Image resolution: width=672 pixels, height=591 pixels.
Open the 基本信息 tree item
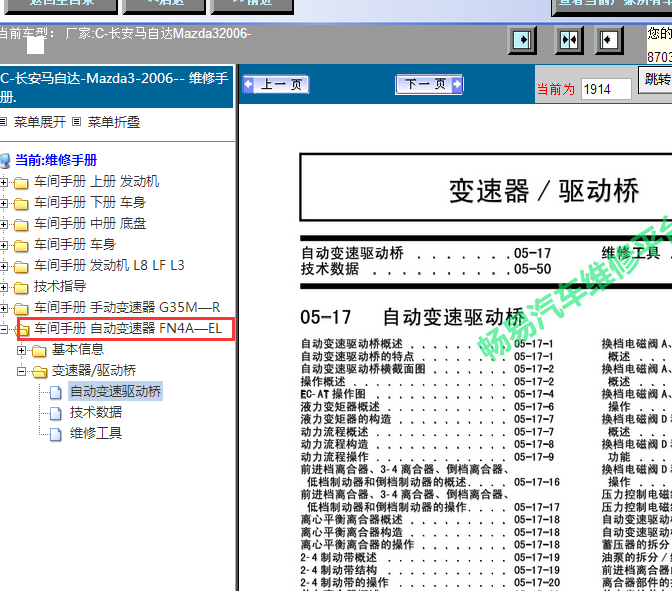tap(78, 349)
